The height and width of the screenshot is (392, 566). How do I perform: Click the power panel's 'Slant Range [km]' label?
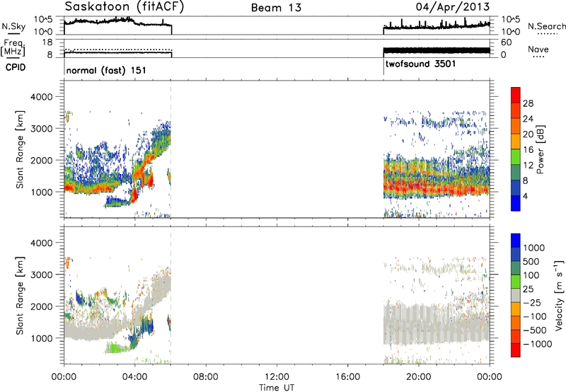[20, 149]
